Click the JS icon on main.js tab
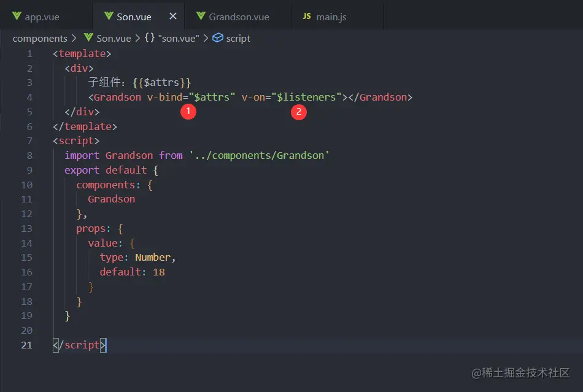This screenshot has height=392, width=583. coord(307,16)
